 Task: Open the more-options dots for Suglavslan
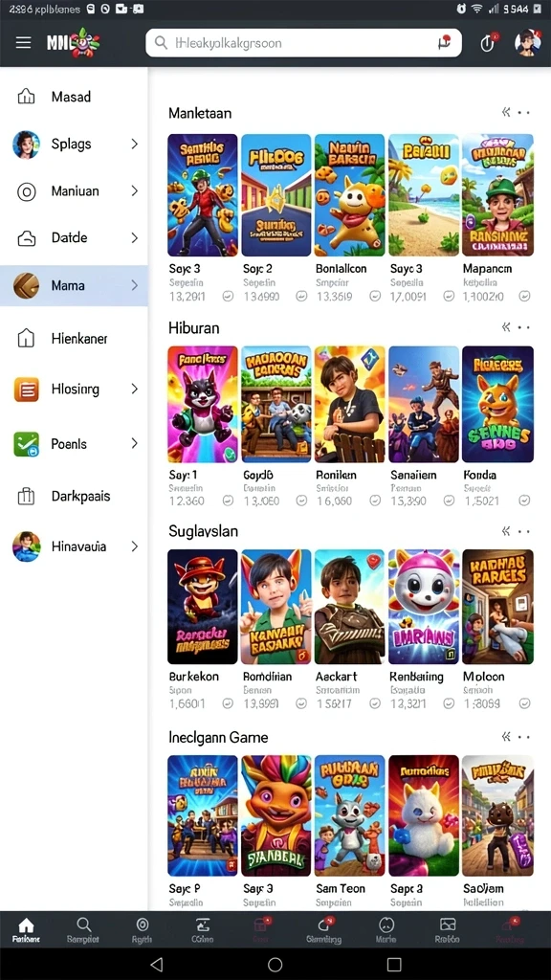point(524,532)
